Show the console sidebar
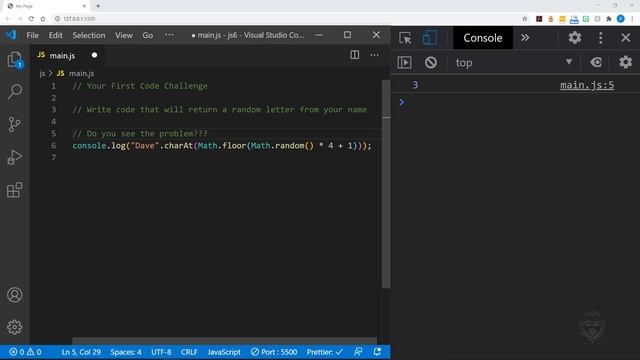640x360 pixels. click(404, 62)
